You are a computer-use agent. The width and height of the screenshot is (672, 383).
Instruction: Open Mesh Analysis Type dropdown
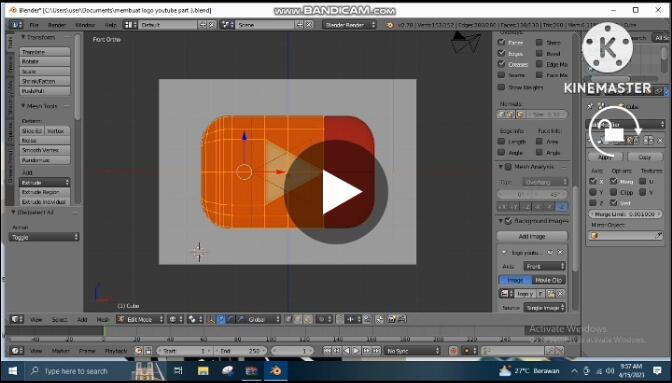pyautogui.click(x=545, y=182)
